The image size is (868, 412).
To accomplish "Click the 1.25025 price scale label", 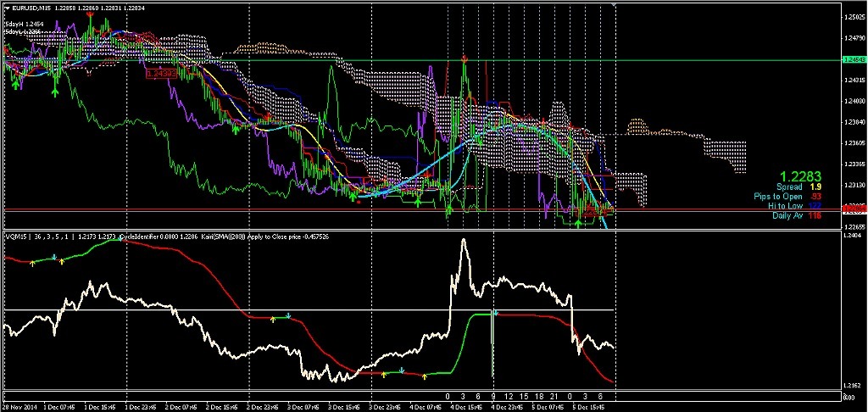I will pos(856,19).
